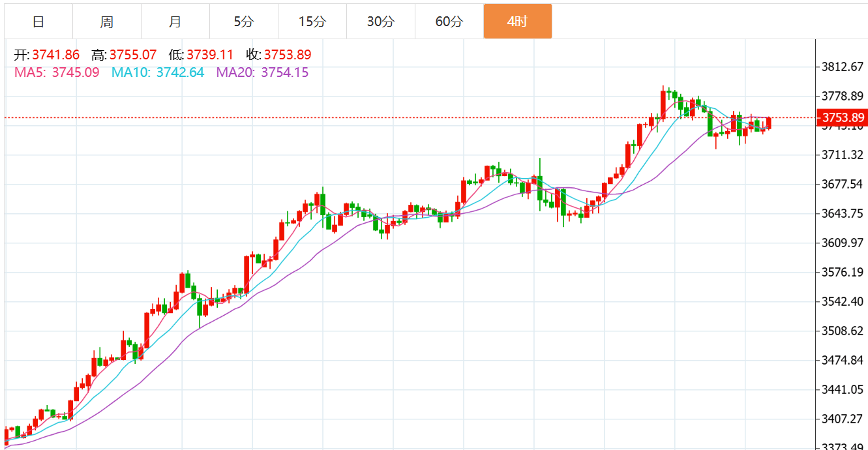Switch to the 日 (daily) chart tab
868x450 pixels.
click(x=38, y=22)
